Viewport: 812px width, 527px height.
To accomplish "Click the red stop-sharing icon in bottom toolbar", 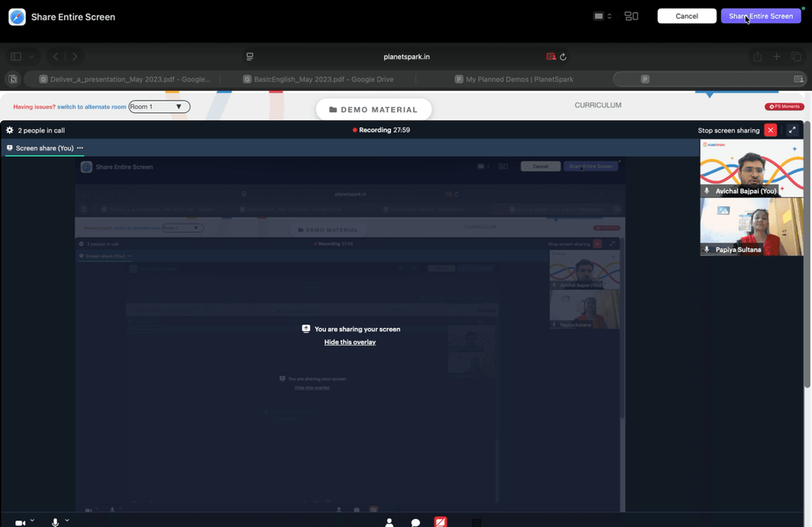I will (440, 522).
